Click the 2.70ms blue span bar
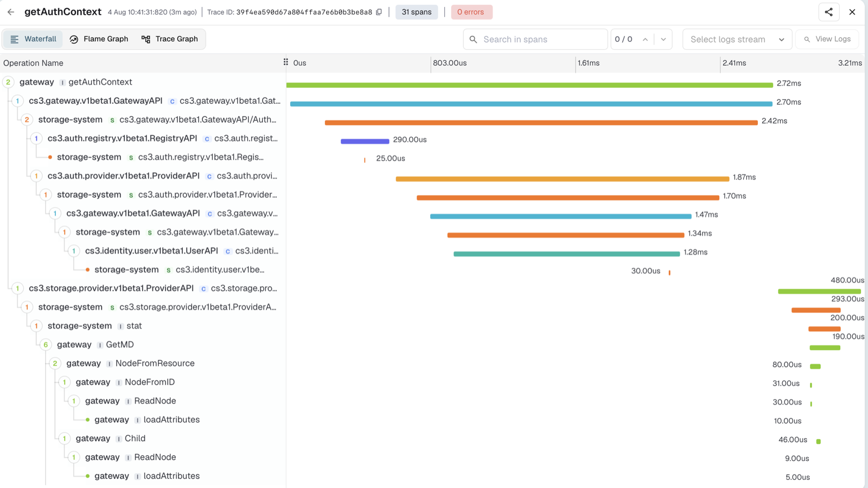 [531, 104]
